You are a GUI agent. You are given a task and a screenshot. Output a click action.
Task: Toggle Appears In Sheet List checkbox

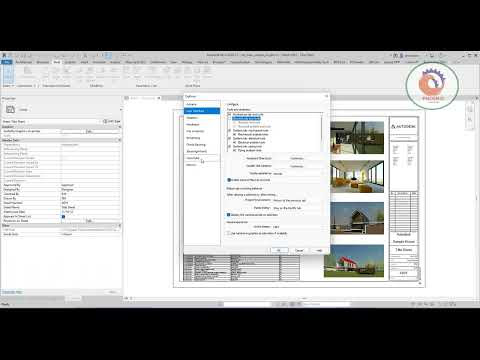click(x=63, y=217)
